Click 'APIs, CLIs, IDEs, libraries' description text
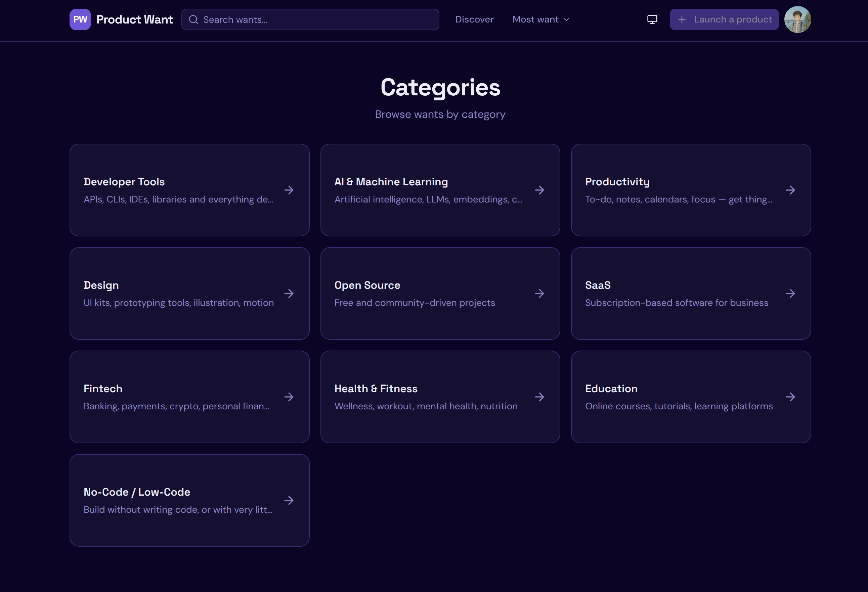Image resolution: width=868 pixels, height=592 pixels. (x=178, y=199)
